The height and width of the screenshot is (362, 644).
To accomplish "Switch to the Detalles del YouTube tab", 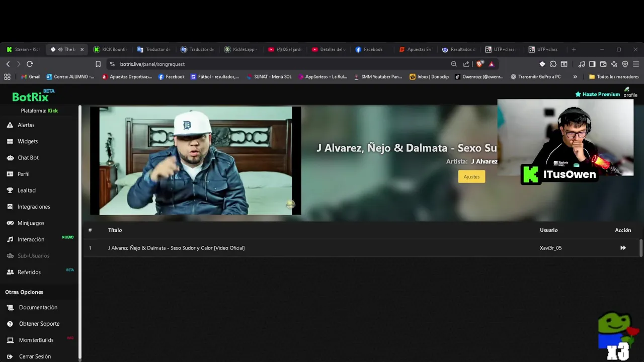I will pos(328,49).
